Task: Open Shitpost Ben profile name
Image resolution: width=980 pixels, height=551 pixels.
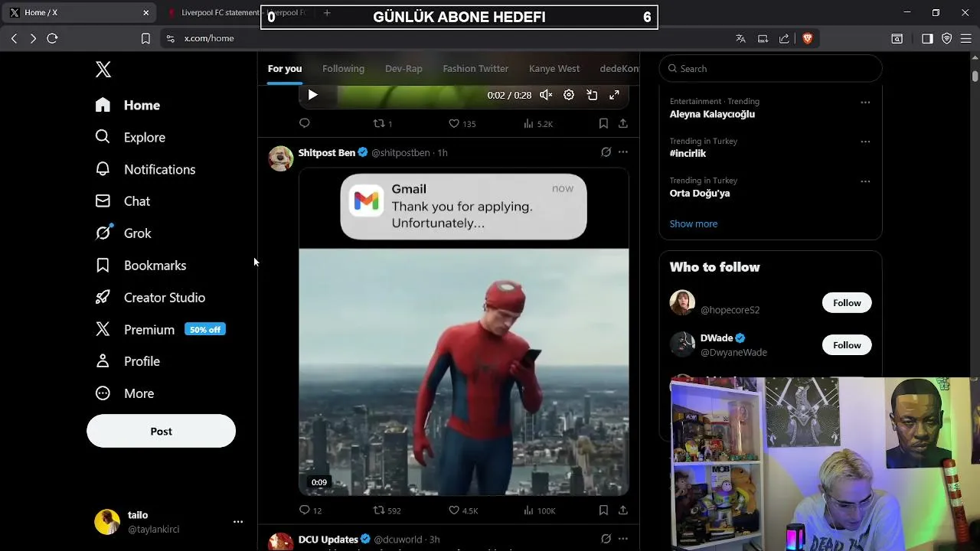Action: coord(327,153)
